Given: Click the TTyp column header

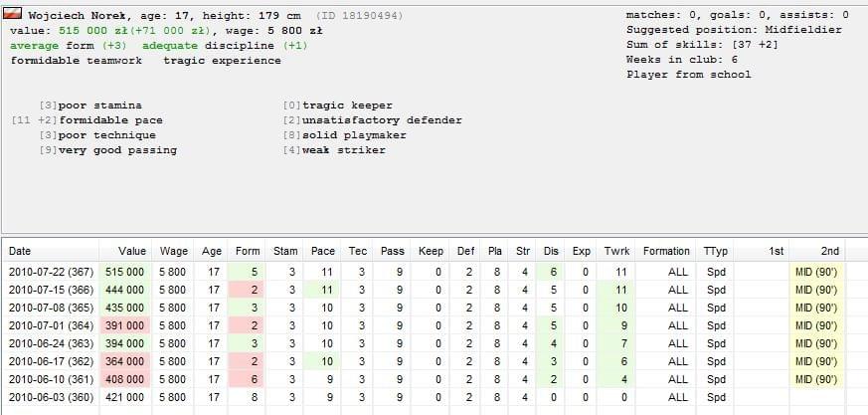Looking at the screenshot, I should (715, 251).
